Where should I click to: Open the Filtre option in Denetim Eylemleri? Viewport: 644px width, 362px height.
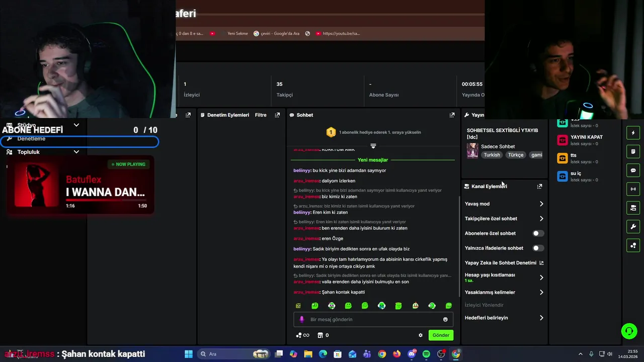coord(261,115)
